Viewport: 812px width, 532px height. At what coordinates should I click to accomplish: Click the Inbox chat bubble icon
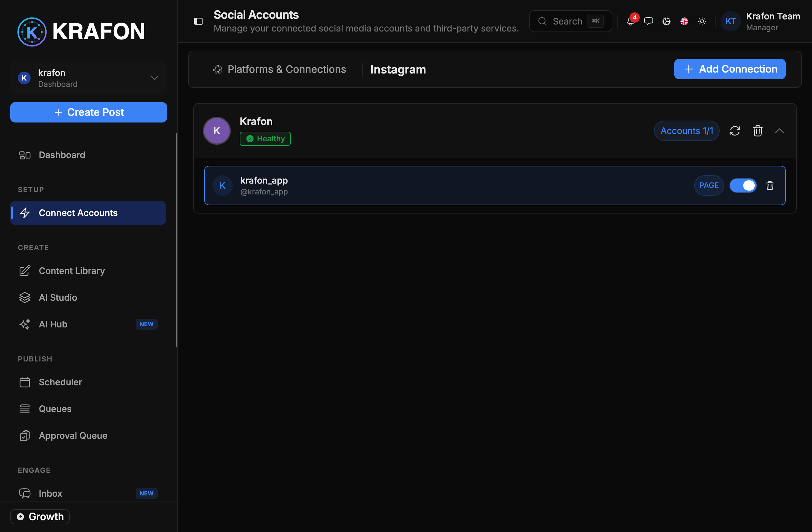pos(25,493)
